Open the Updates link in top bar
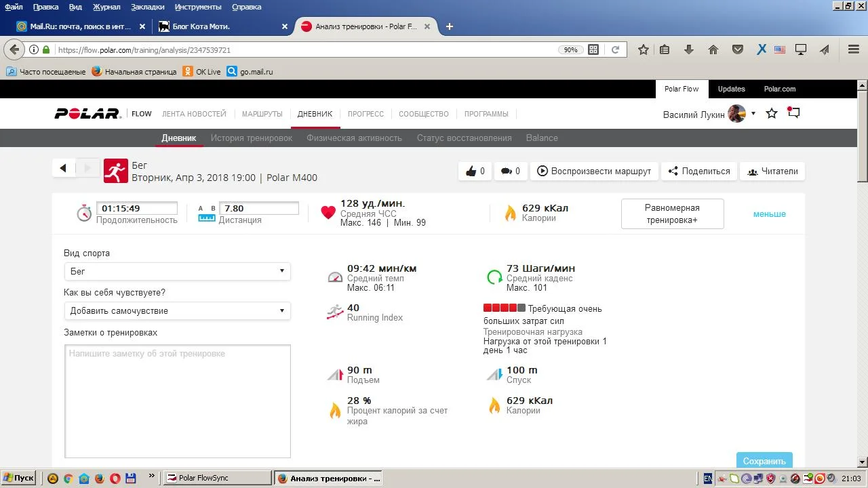This screenshot has height=488, width=868. point(732,89)
